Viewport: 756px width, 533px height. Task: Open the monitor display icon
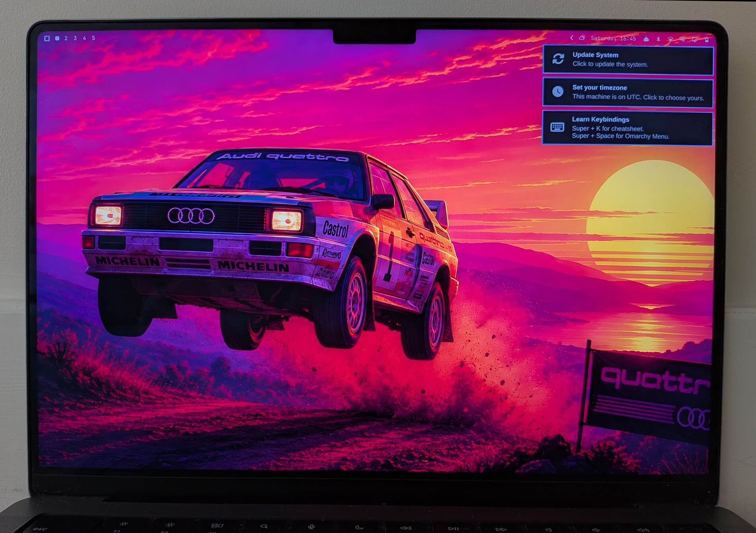[695, 39]
